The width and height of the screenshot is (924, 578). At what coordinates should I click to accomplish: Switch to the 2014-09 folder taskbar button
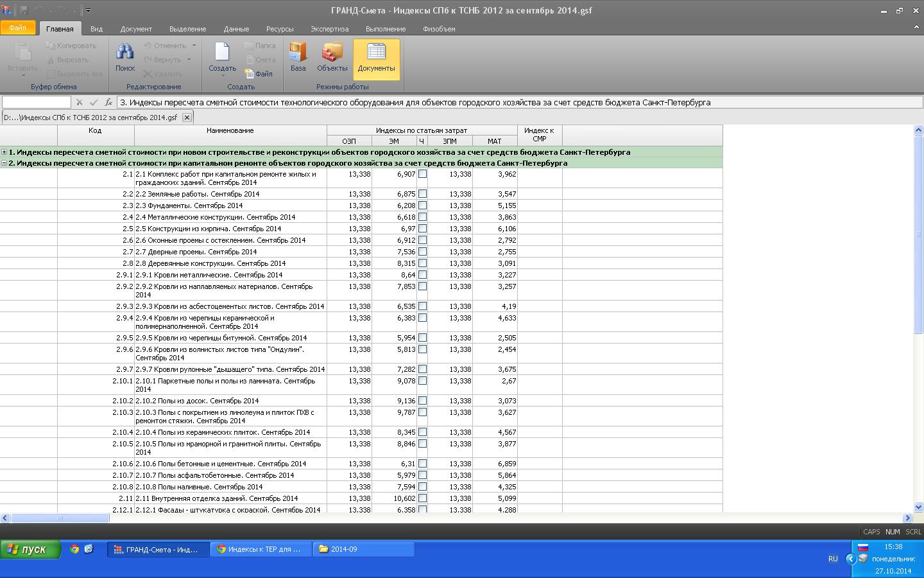(x=363, y=549)
